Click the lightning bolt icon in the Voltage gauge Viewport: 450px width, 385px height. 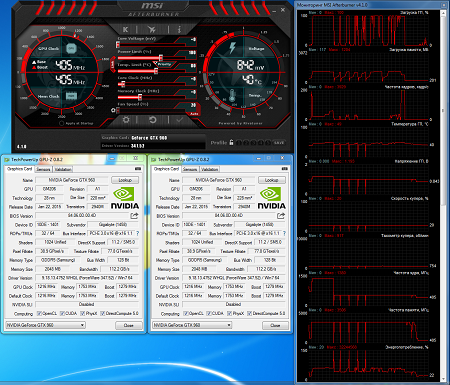pos(232,48)
